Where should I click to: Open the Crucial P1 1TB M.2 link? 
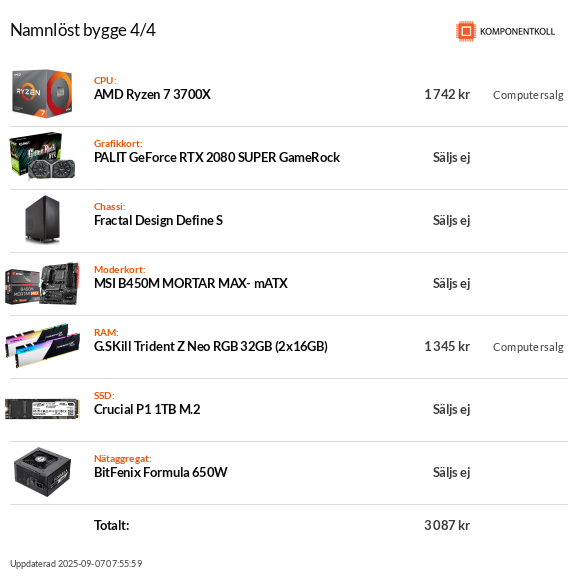tap(147, 410)
